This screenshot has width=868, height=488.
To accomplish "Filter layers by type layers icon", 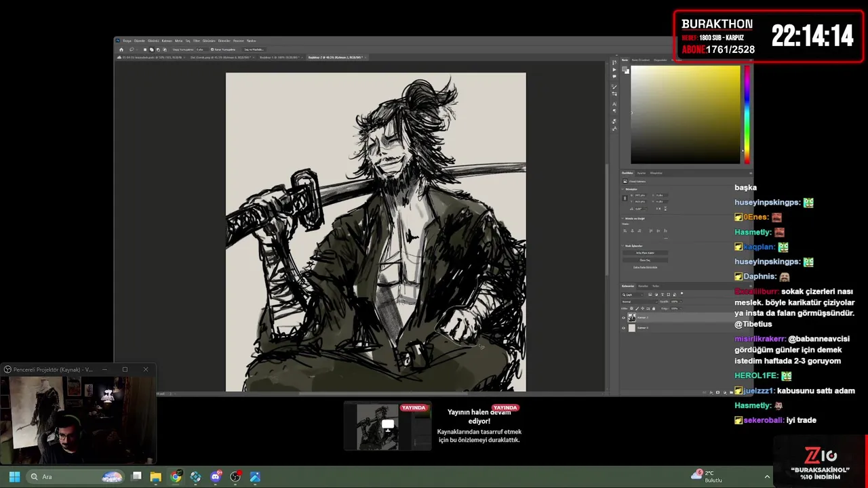I will (x=663, y=295).
